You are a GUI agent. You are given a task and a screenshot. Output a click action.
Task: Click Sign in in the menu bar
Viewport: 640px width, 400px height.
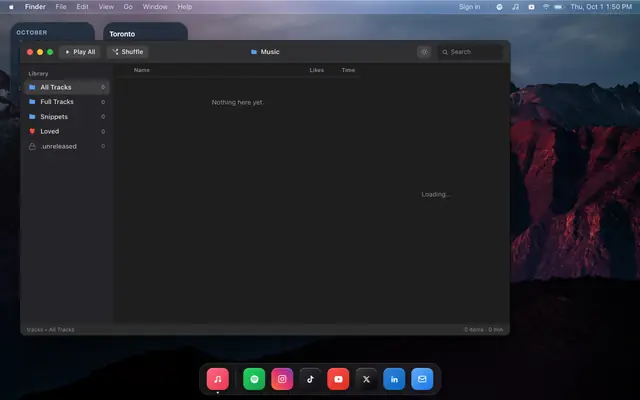pyautogui.click(x=469, y=7)
